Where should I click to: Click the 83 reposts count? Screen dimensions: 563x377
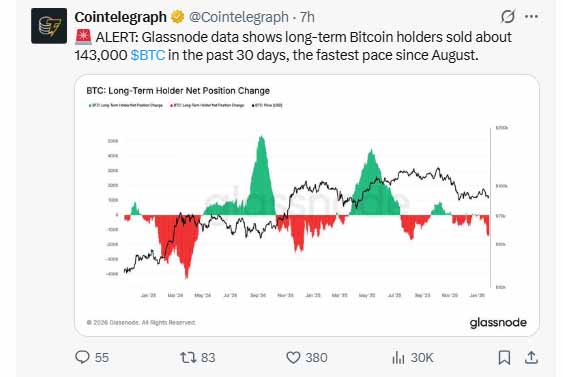208,358
